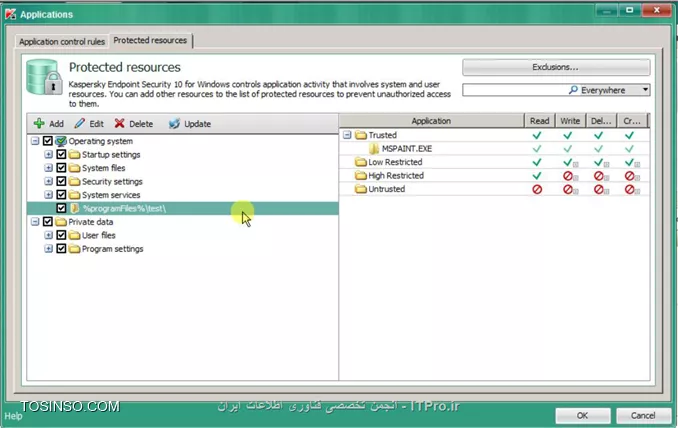The height and width of the screenshot is (428, 678).
Task: Click the Read column header
Action: tap(539, 121)
